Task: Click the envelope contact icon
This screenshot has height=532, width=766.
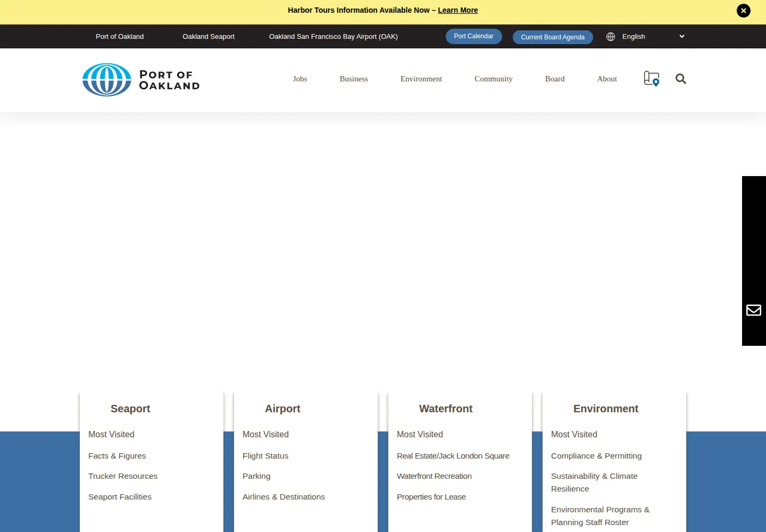Action: click(x=754, y=310)
